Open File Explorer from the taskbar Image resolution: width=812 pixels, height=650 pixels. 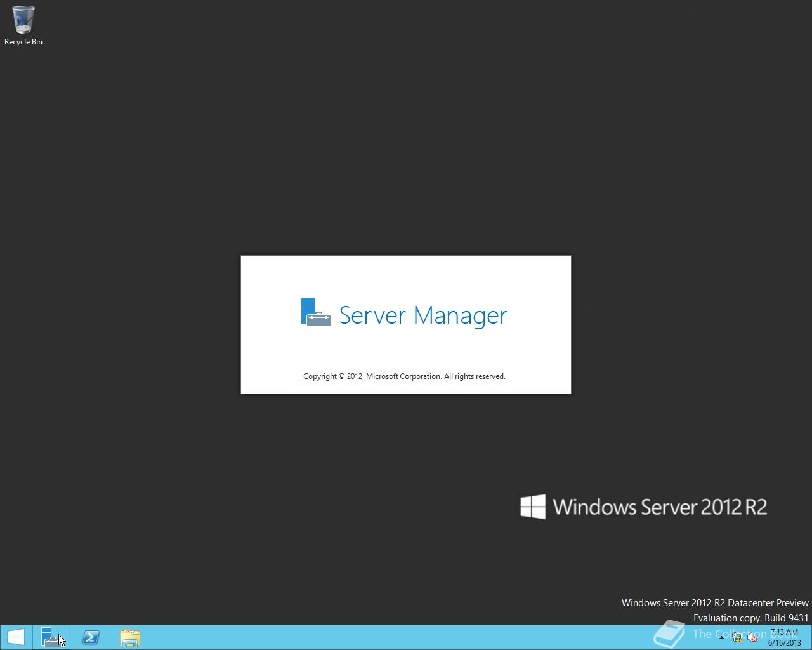click(130, 637)
